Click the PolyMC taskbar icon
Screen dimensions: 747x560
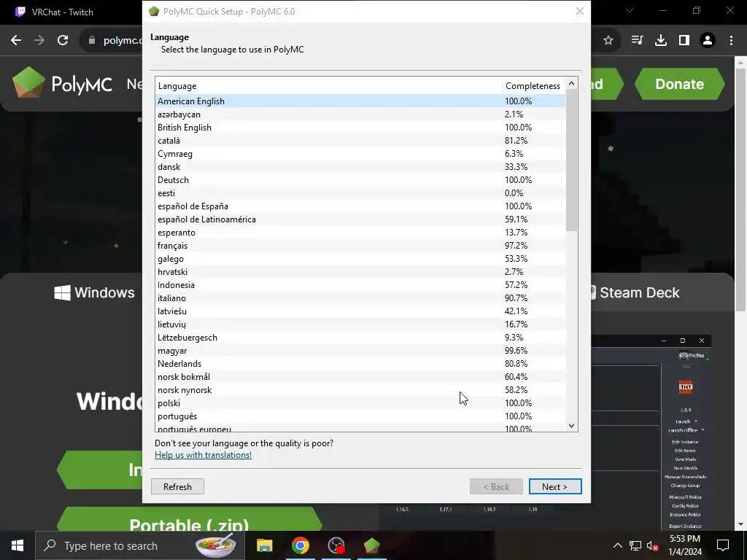[371, 545]
